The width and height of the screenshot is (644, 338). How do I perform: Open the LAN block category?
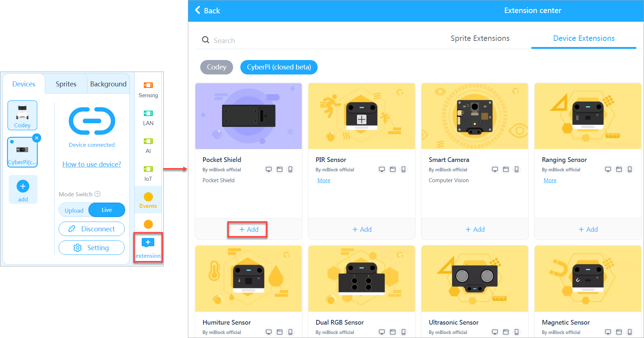click(x=148, y=117)
